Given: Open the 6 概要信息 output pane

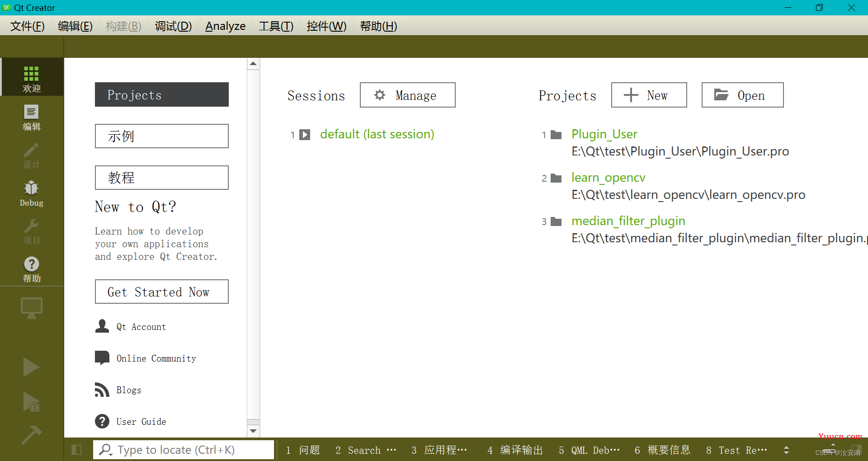Looking at the screenshot, I should pos(662,450).
